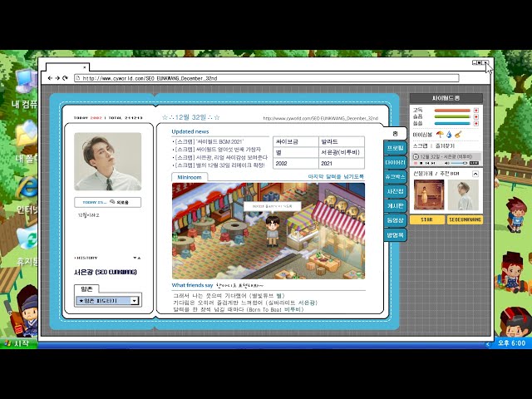532x399 pixels.
Task: Mute the BGM with the speaker icon
Action: click(447, 163)
